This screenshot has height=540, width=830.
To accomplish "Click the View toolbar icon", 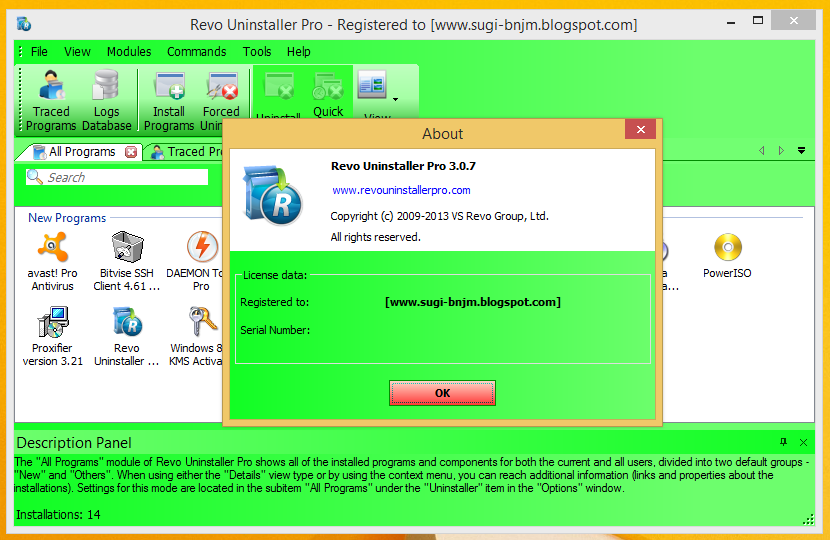I will click(372, 86).
